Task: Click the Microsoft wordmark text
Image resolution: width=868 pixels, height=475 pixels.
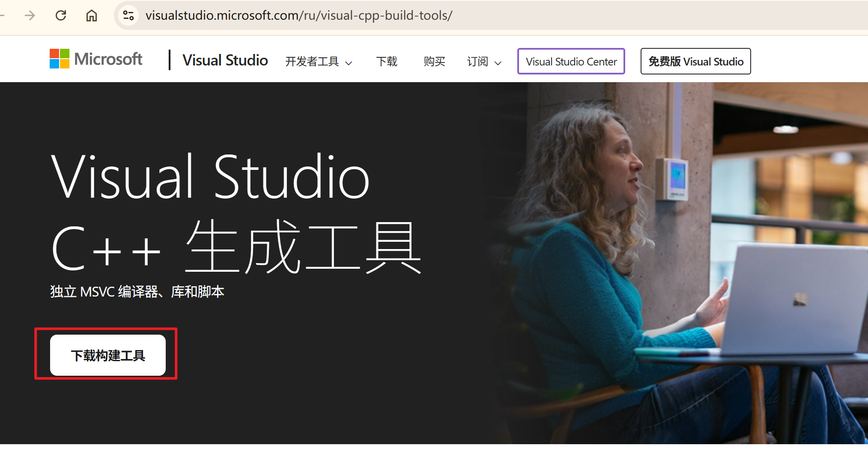Action: (x=108, y=59)
